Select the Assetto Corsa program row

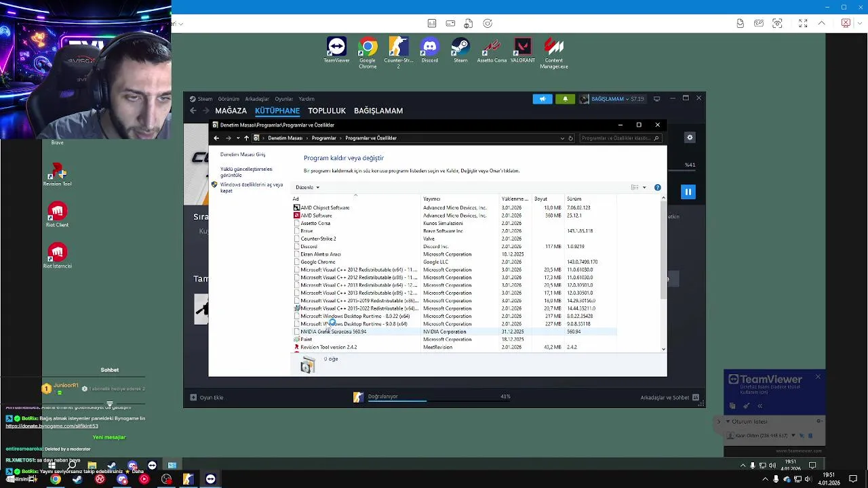click(x=454, y=223)
